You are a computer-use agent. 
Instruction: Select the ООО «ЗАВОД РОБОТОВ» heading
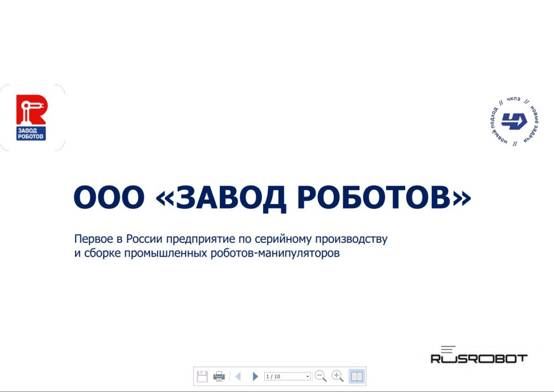point(272,199)
